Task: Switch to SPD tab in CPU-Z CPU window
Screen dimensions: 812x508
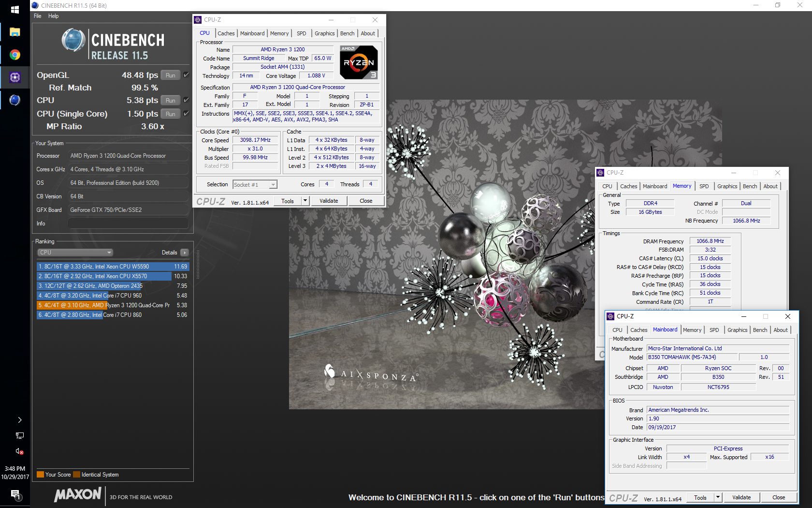Action: pos(301,33)
